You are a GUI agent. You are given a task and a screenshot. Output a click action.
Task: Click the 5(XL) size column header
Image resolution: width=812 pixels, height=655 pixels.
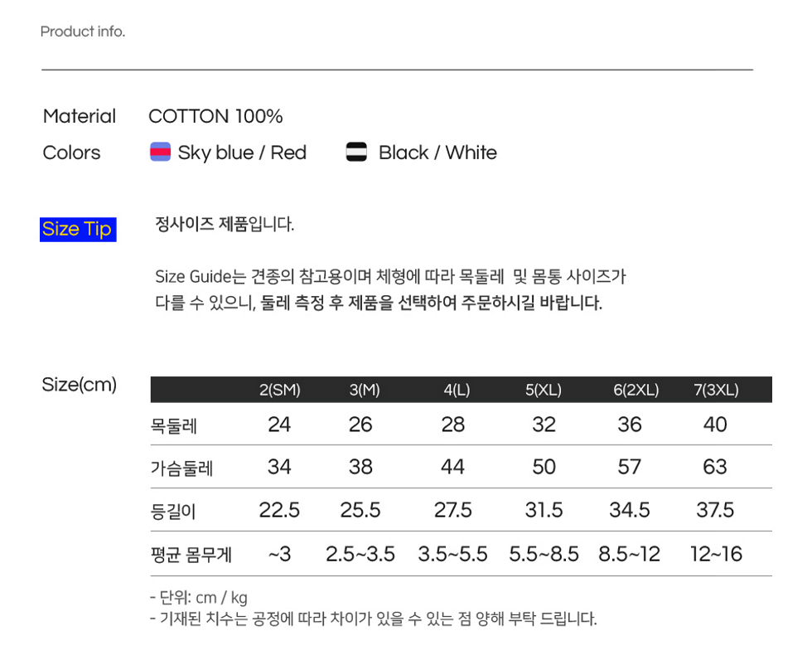click(544, 390)
